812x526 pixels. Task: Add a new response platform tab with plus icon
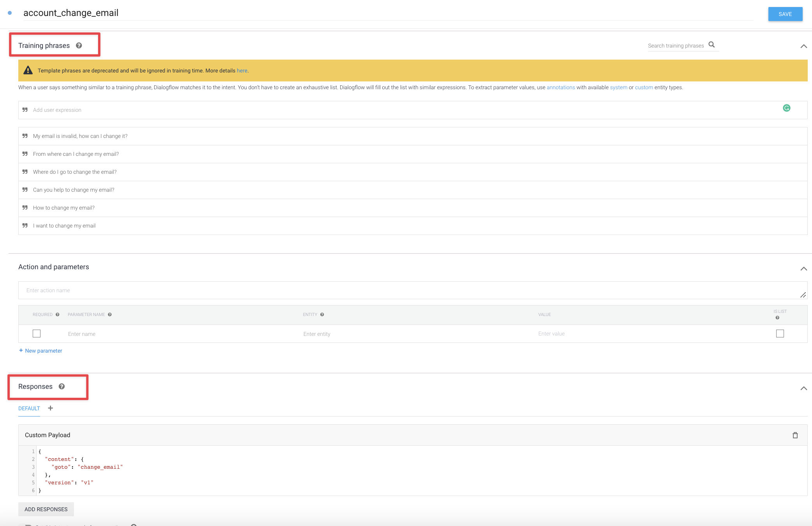[50, 408]
